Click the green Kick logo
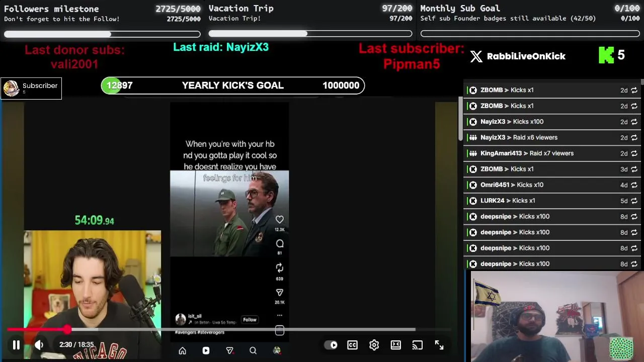 (x=606, y=55)
